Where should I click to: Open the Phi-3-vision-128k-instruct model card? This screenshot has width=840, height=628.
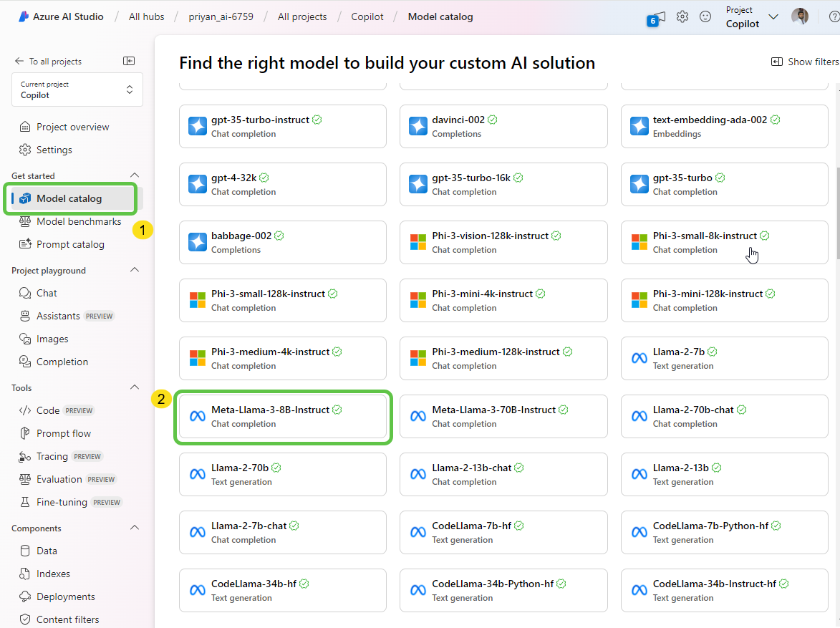pos(503,242)
